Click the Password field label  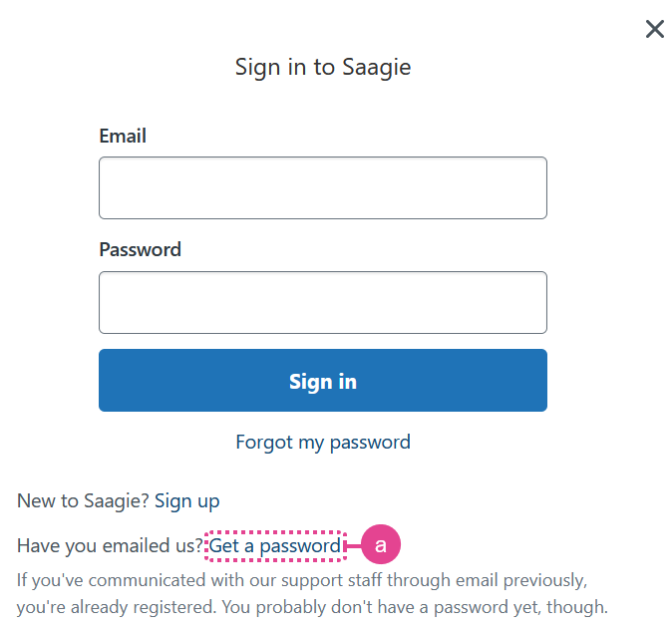pos(141,249)
